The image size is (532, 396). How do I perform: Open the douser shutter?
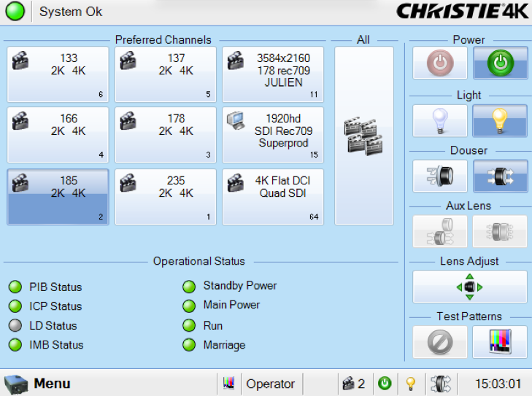(499, 176)
